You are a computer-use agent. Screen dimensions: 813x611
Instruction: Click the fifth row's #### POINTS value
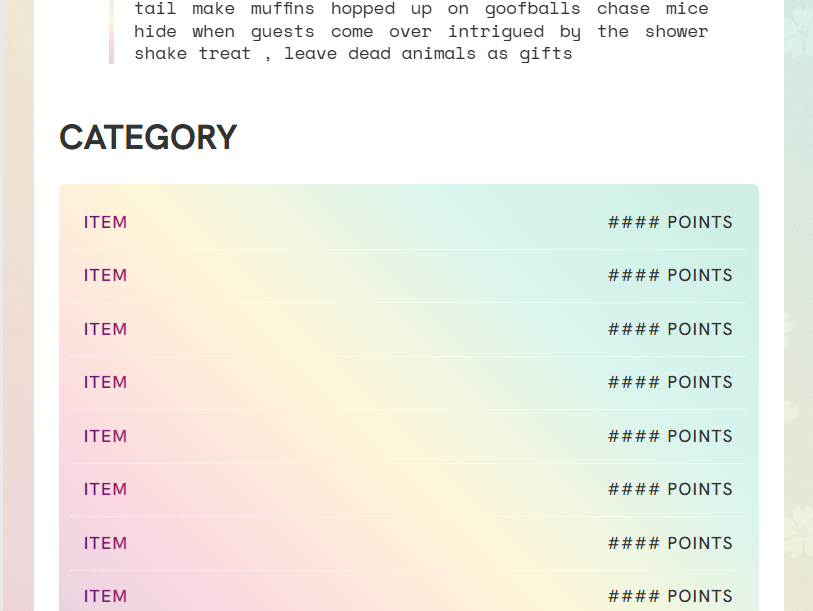(x=670, y=436)
